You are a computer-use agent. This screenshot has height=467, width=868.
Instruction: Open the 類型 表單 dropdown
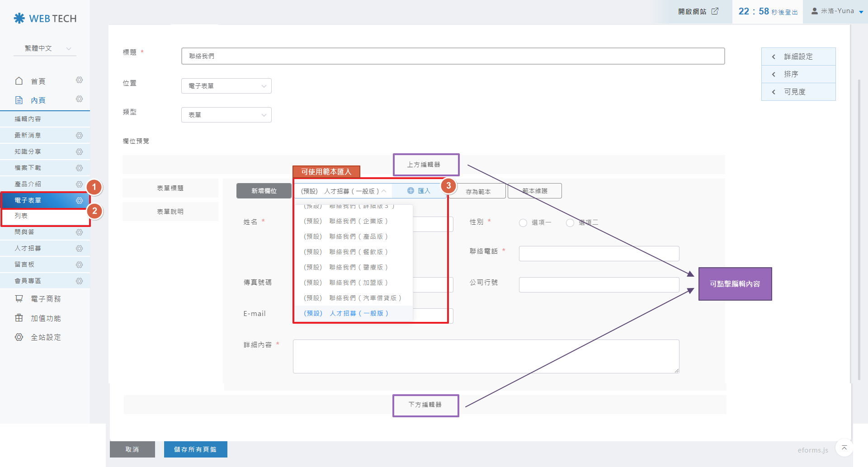coord(226,115)
